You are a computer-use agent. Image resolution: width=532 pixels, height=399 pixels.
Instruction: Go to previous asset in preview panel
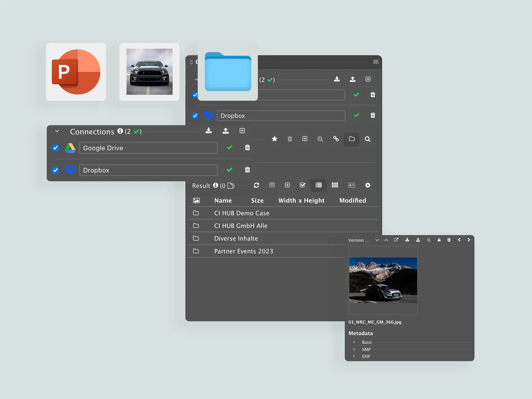coord(459,240)
